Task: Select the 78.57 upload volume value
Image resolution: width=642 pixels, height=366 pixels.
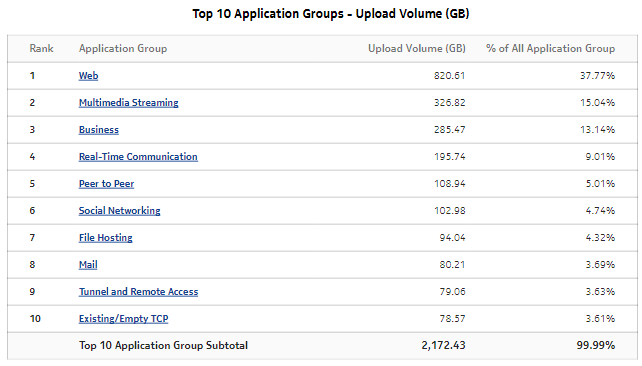Action: pos(452,319)
